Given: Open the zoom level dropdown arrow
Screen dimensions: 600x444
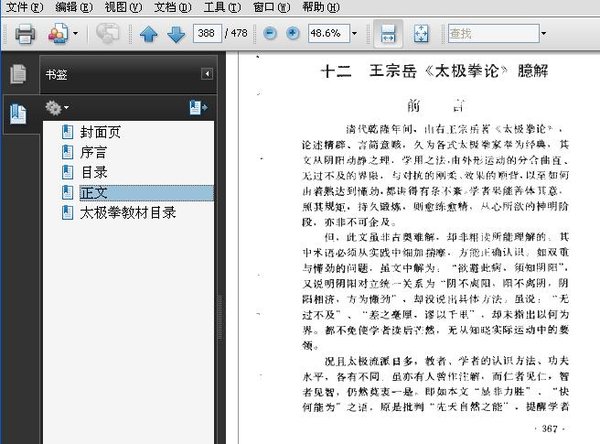Looking at the screenshot, I should (354, 33).
